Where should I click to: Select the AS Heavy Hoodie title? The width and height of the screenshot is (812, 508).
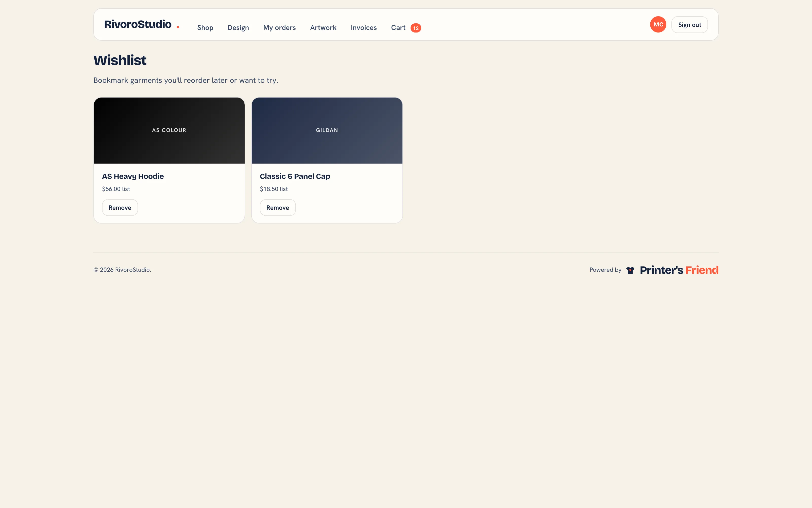[x=133, y=176]
